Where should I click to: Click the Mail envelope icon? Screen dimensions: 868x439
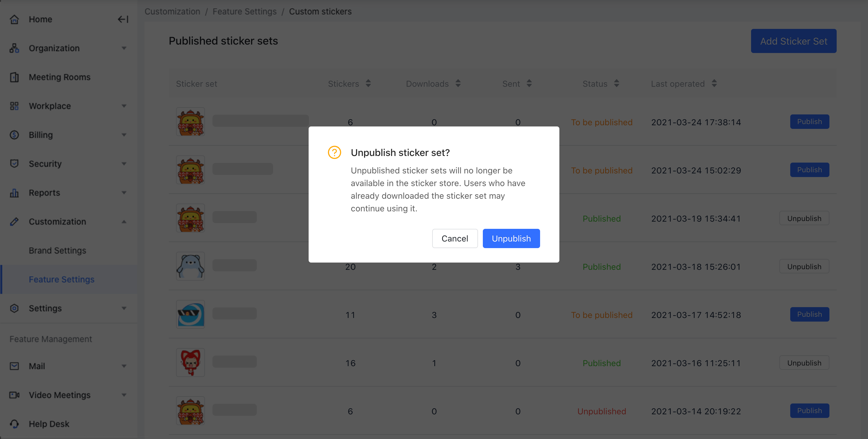pyautogui.click(x=14, y=366)
